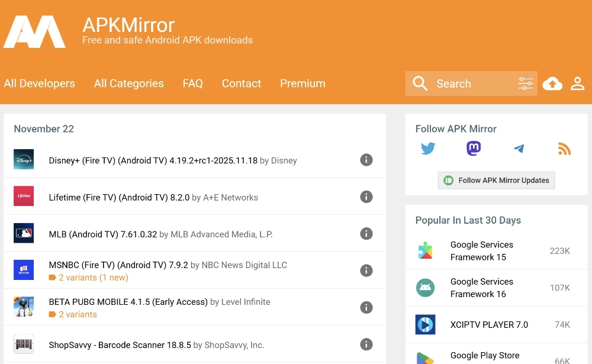The width and height of the screenshot is (592, 364).
Task: Open APK Mirror's Mastodon icon
Action: pyautogui.click(x=474, y=149)
